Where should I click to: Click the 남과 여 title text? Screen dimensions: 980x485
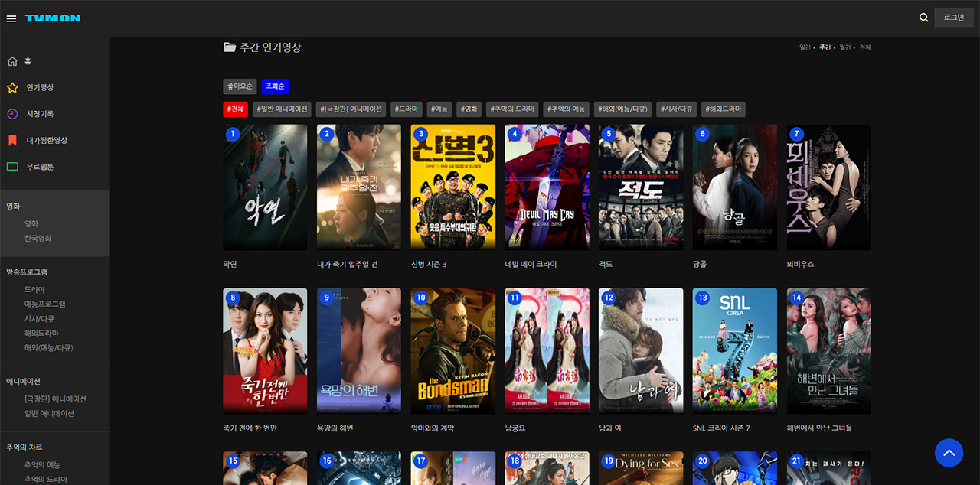click(x=610, y=428)
